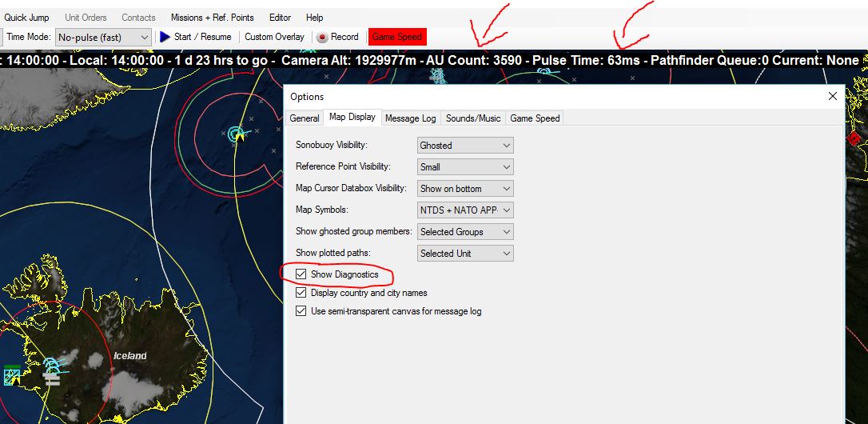
Task: Click the Options dialog title
Action: tap(307, 97)
